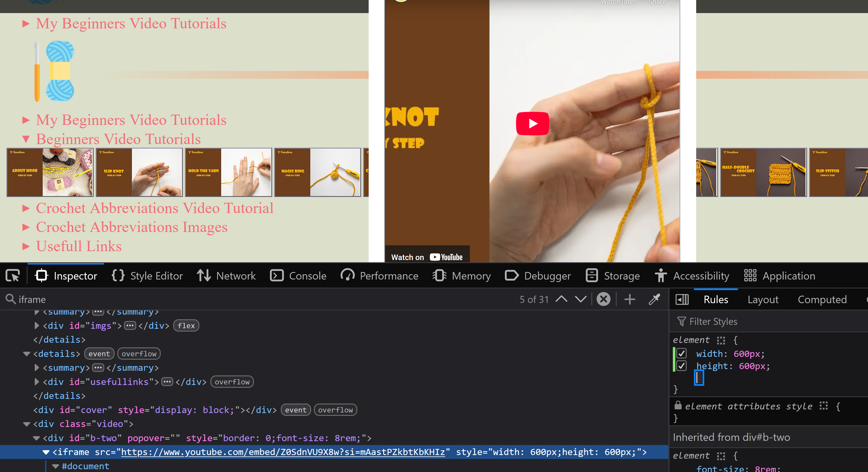Click the Magic Ring video thumbnail

(x=318, y=172)
